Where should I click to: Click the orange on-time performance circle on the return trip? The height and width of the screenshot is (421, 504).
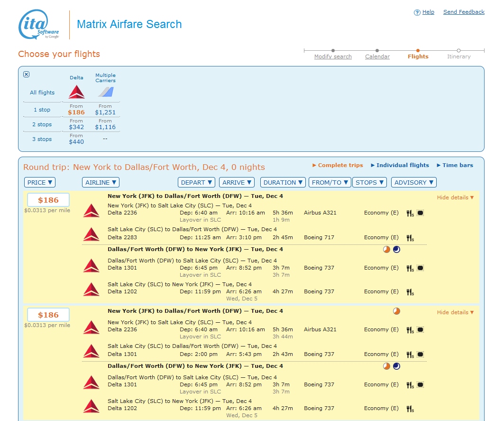pos(386,249)
